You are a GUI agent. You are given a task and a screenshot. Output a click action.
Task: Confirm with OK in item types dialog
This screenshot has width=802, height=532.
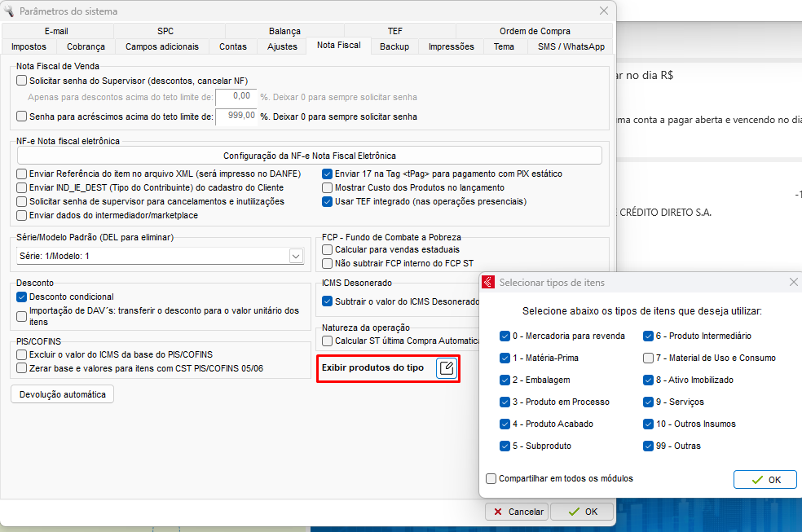pos(765,479)
